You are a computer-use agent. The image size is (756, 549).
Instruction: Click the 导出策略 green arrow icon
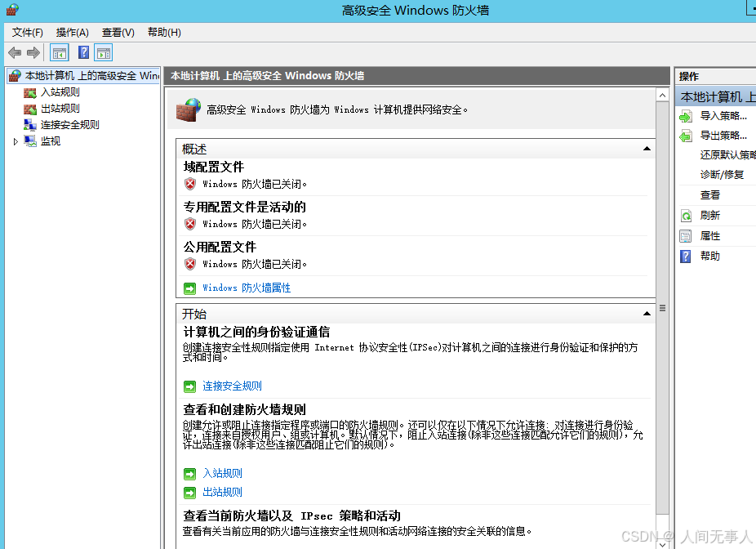pyautogui.click(x=686, y=136)
